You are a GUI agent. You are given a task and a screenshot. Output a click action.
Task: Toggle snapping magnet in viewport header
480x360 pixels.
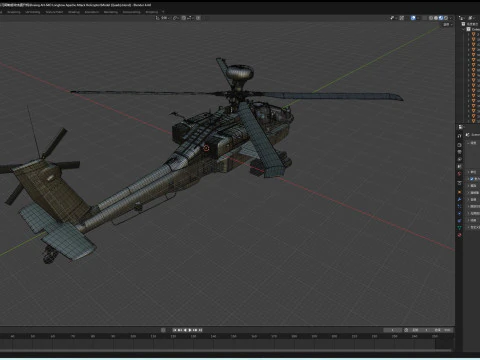tap(183, 18)
